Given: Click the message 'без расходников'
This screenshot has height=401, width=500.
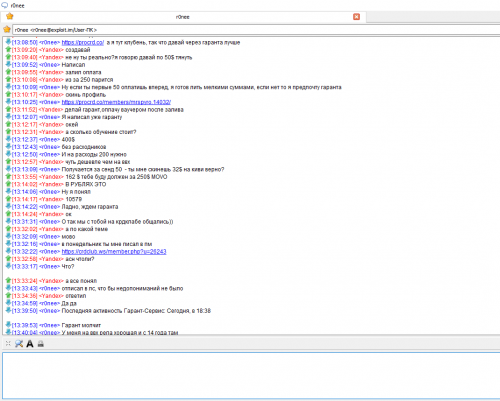Looking at the screenshot, I should pyautogui.click(x=84, y=147).
